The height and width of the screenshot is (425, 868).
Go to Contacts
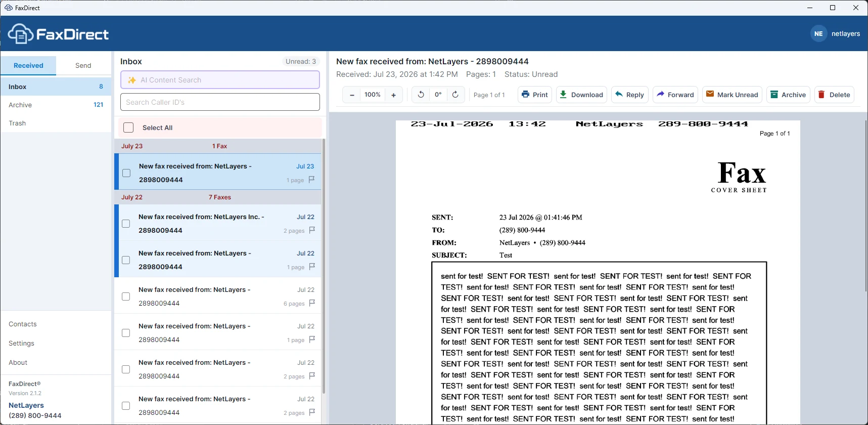point(23,324)
